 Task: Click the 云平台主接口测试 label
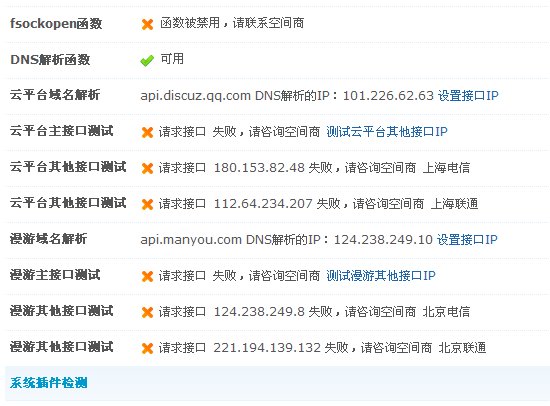click(61, 131)
